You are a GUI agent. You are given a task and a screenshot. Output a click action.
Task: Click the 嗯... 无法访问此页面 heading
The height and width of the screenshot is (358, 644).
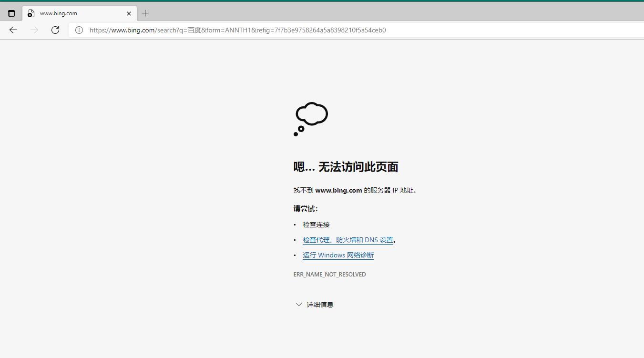(347, 167)
